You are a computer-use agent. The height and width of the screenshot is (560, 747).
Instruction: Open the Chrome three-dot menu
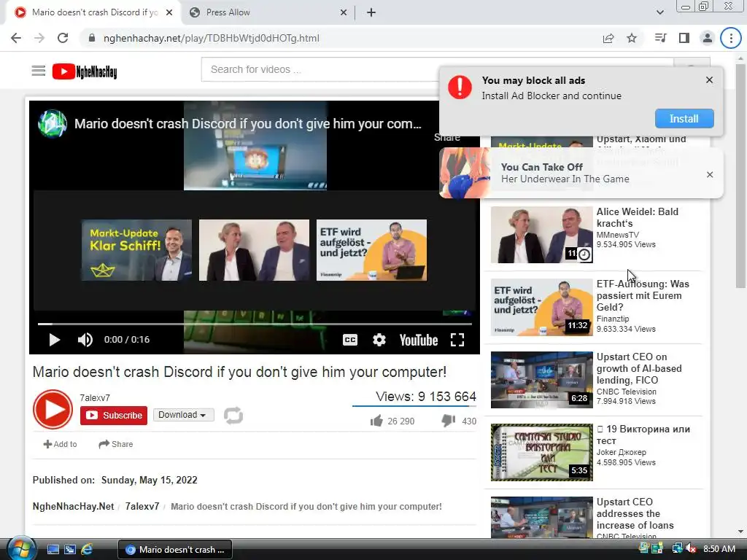coord(731,38)
